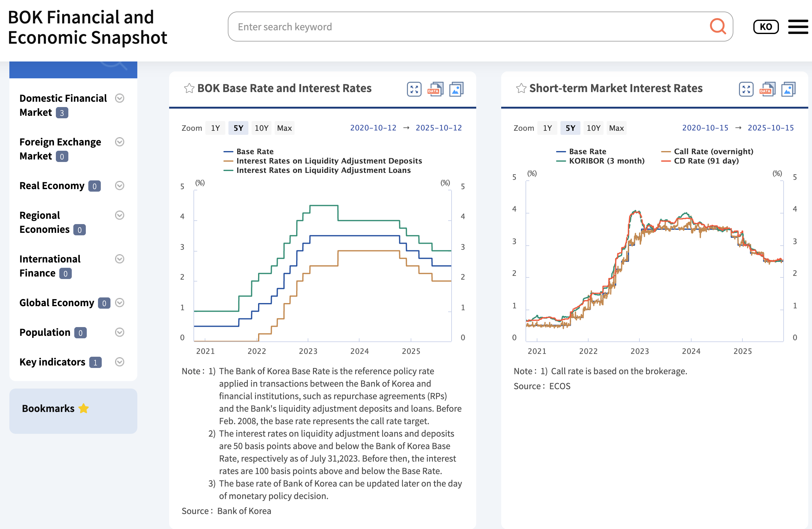Open the hamburger menu
The height and width of the screenshot is (529, 812).
tap(798, 27)
